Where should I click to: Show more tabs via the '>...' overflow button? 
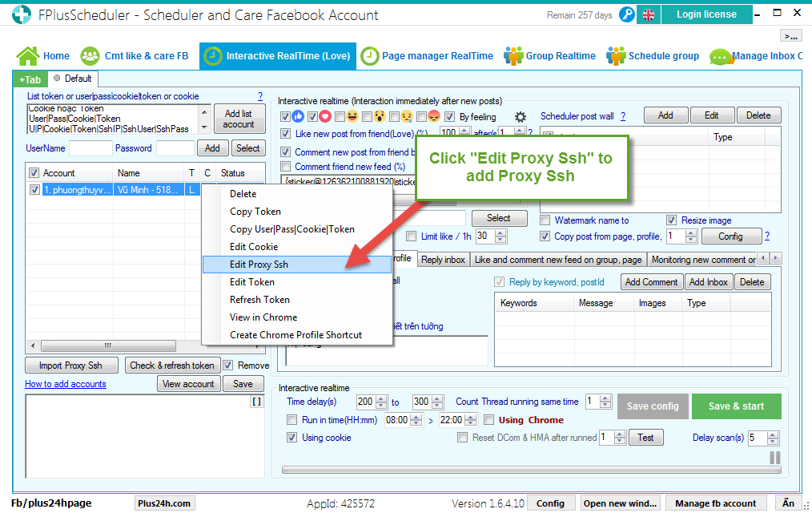point(791,36)
